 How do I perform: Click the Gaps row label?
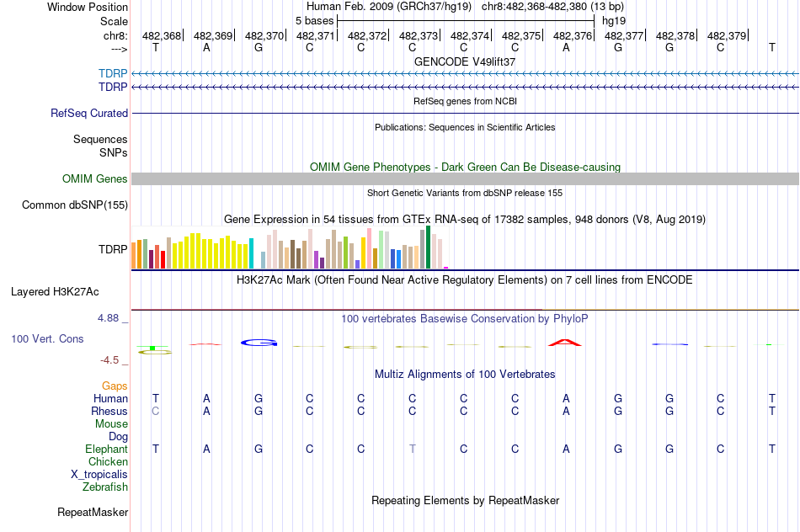[115, 386]
